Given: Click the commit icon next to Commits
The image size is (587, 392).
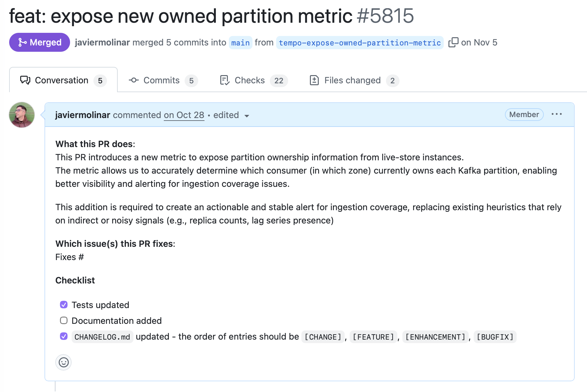Looking at the screenshot, I should [133, 80].
